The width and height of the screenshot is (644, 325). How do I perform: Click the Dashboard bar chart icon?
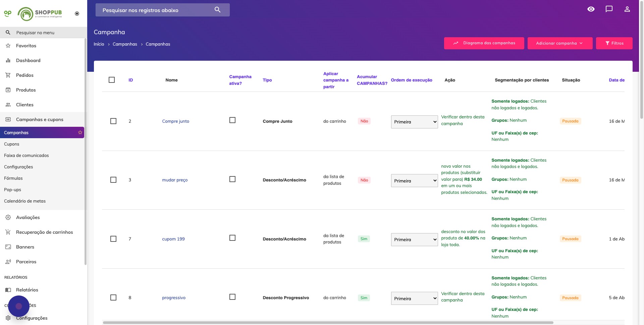[8, 60]
